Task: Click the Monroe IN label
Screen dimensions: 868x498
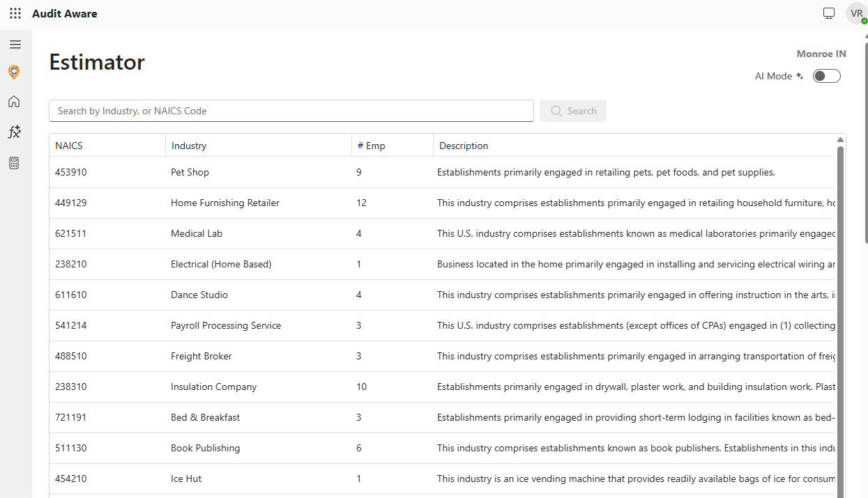Action: coord(821,54)
